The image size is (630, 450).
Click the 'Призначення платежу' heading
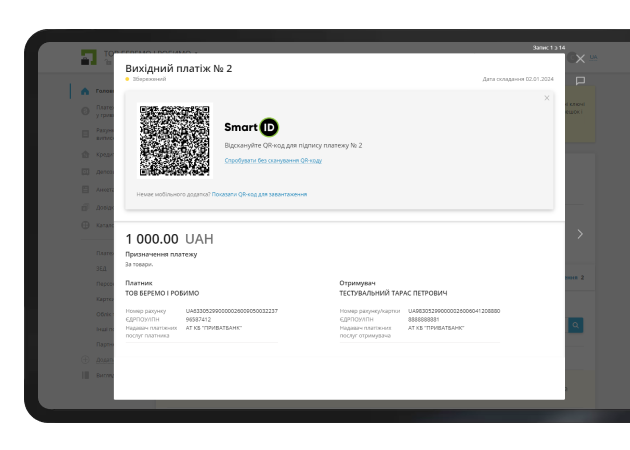[x=161, y=254]
